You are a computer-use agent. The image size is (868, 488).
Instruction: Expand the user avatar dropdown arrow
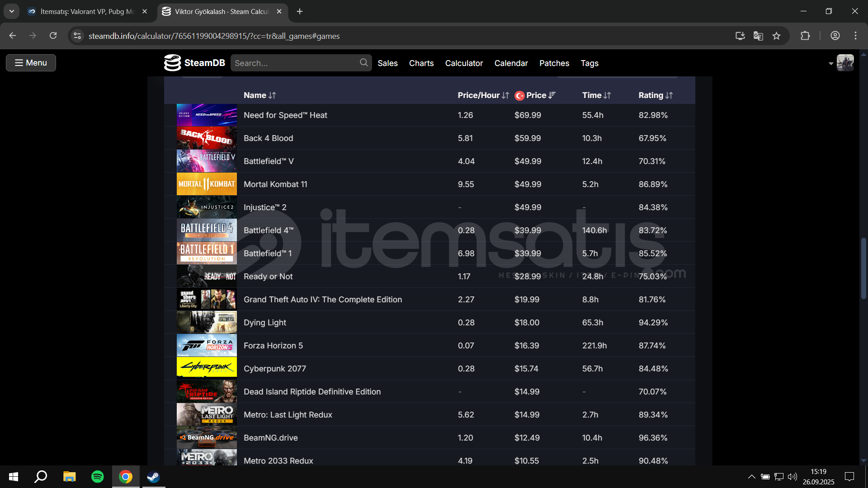pyautogui.click(x=830, y=64)
